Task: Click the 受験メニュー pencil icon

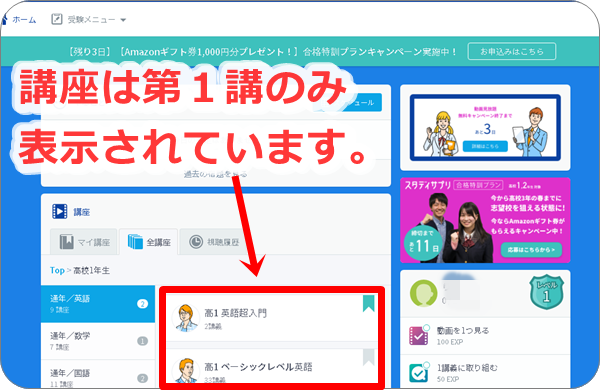Action: click(57, 19)
